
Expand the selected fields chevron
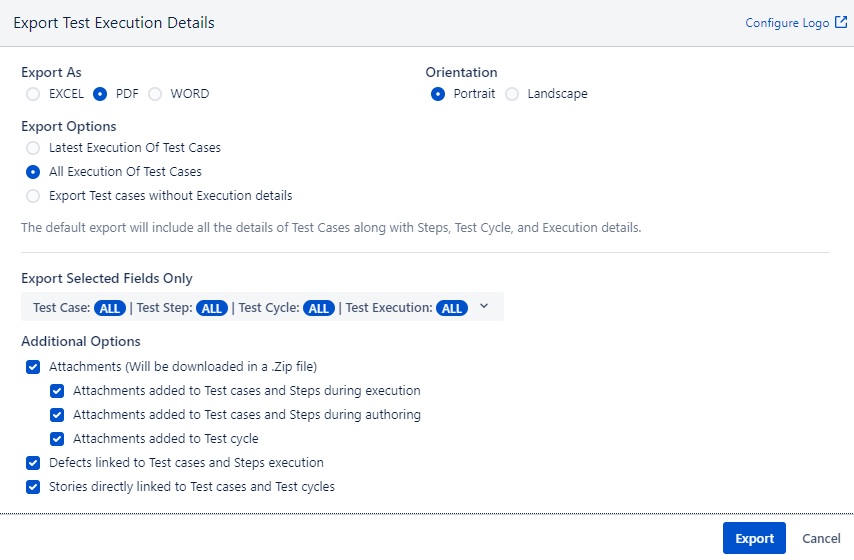[x=484, y=306]
